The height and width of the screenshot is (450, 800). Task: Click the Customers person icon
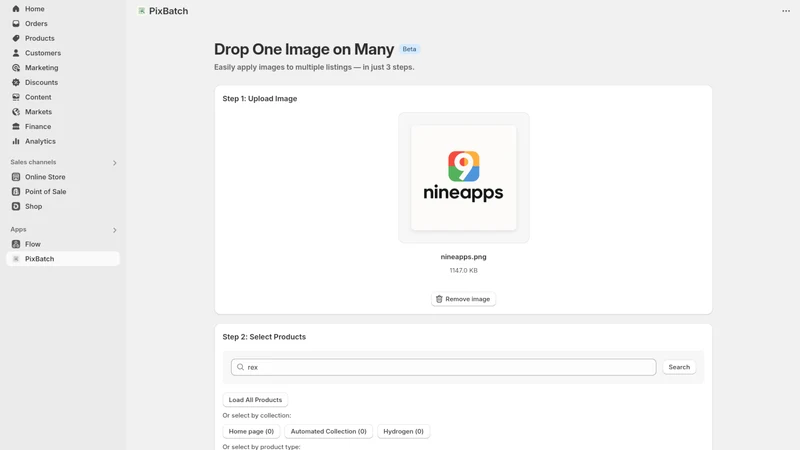pyautogui.click(x=16, y=53)
